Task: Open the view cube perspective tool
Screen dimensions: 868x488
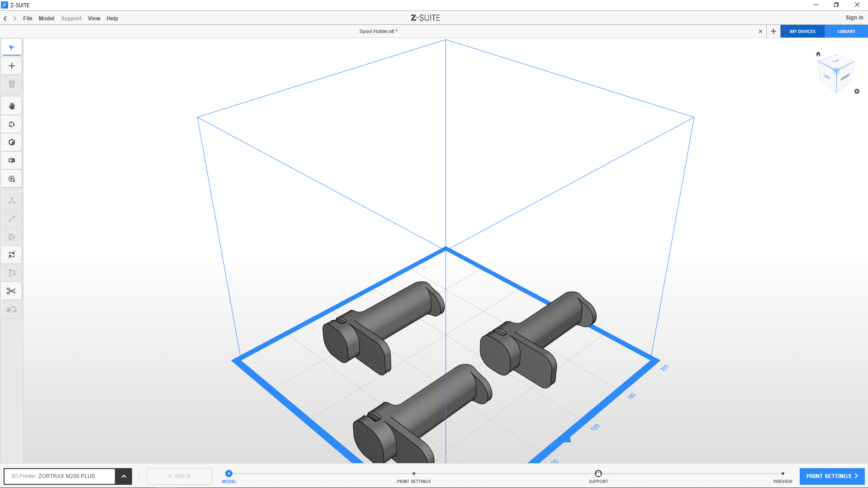Action: [12, 142]
